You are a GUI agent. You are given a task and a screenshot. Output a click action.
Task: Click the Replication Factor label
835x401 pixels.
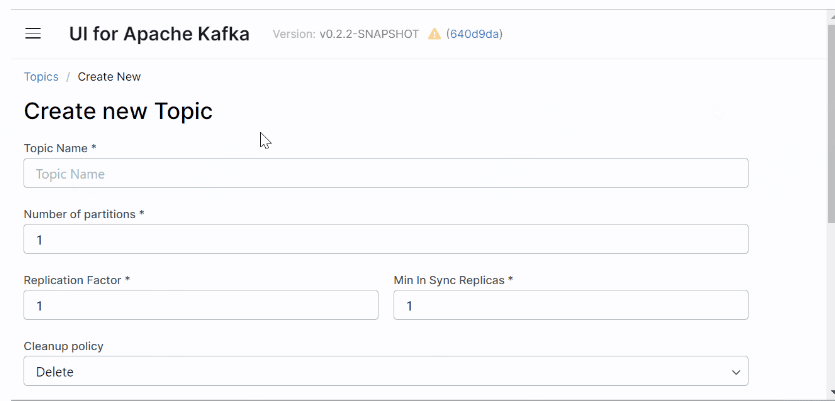click(x=77, y=280)
